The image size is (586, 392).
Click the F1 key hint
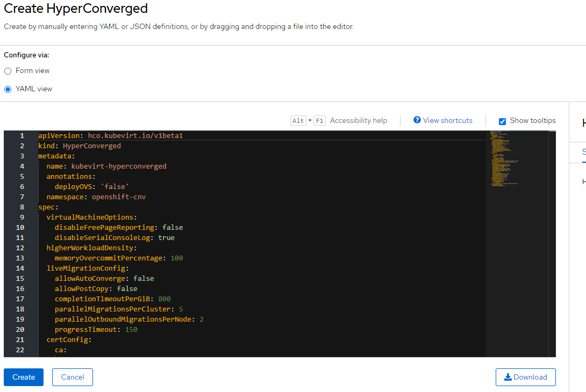pyautogui.click(x=319, y=121)
